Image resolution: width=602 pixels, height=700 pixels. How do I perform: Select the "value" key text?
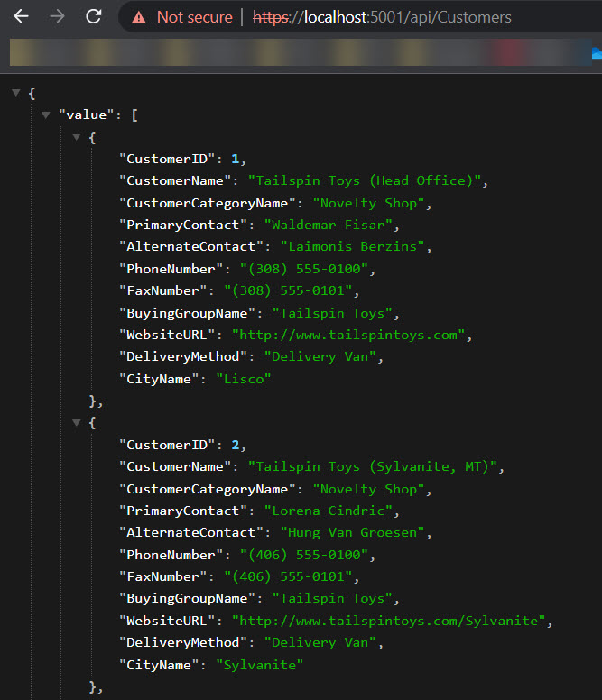pyautogui.click(x=87, y=115)
